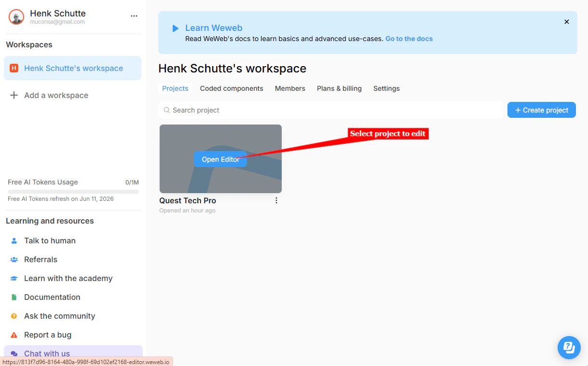Open the user menu three-dot icon

[x=134, y=16]
